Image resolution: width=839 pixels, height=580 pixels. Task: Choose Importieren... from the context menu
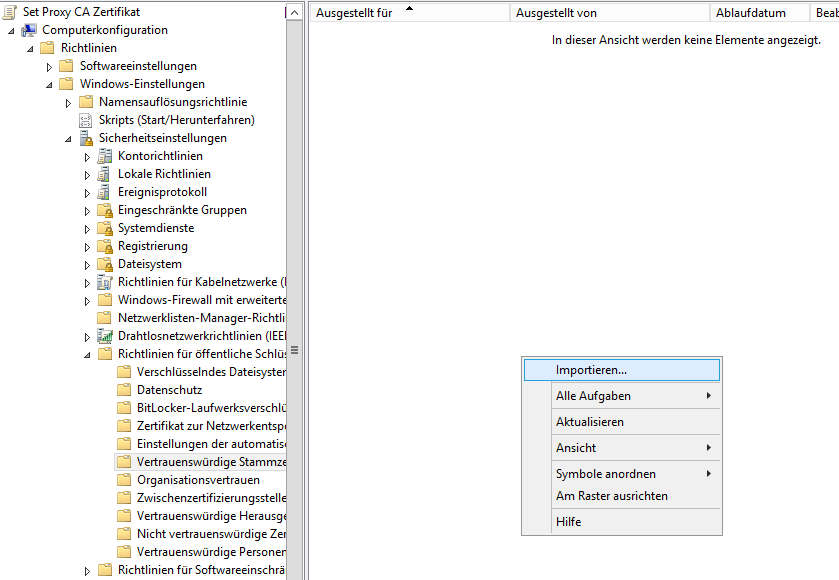point(591,370)
